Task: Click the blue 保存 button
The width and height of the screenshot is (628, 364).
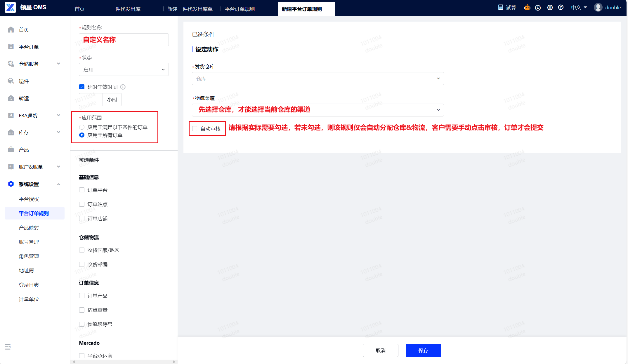Action: [x=423, y=350]
